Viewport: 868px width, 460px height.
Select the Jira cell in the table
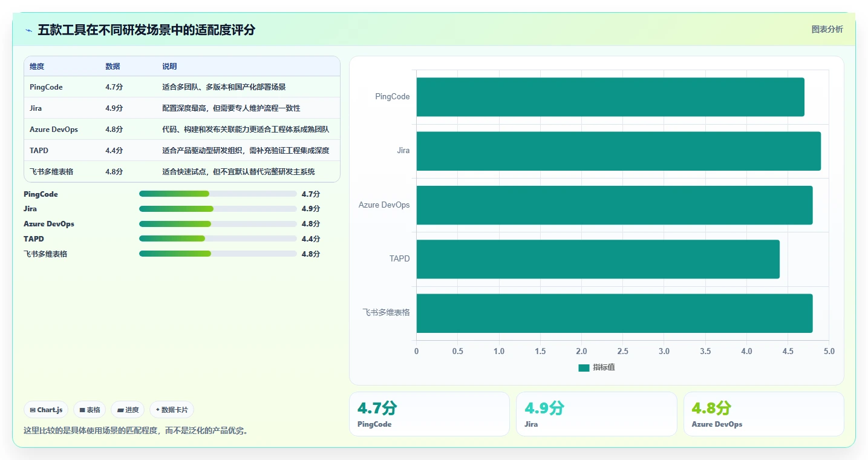36,108
